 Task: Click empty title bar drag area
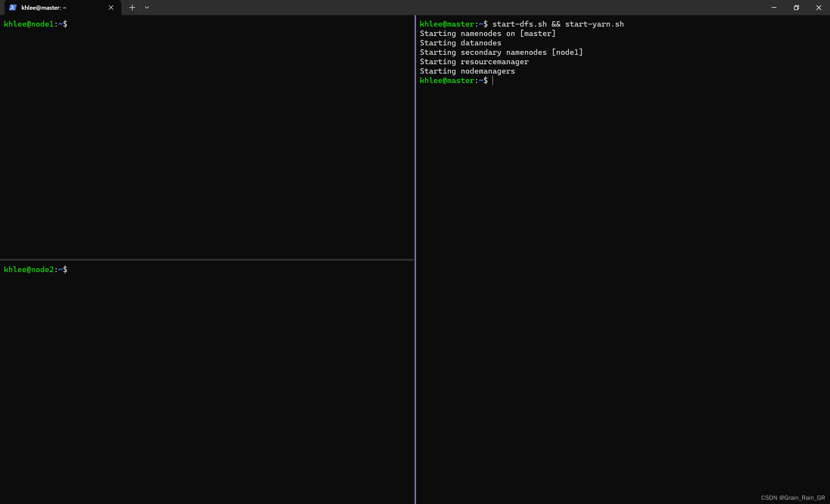[x=438, y=7]
